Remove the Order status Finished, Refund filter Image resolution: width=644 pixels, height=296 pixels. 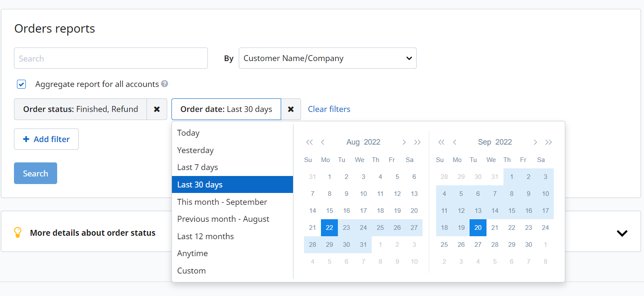click(157, 109)
